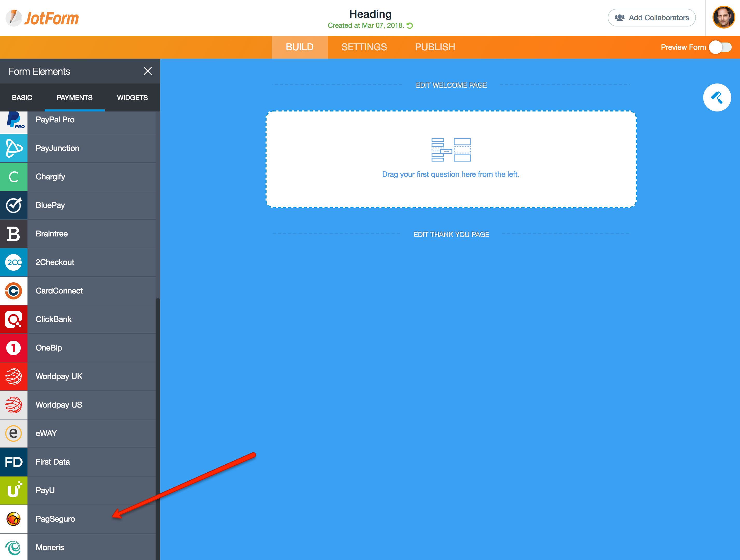Switch to the WIDGETS tab
The image size is (740, 560).
click(132, 98)
